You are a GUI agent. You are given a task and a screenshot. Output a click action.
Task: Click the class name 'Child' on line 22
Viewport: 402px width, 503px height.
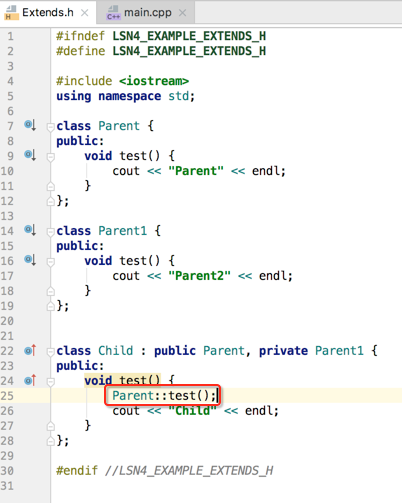click(x=115, y=350)
